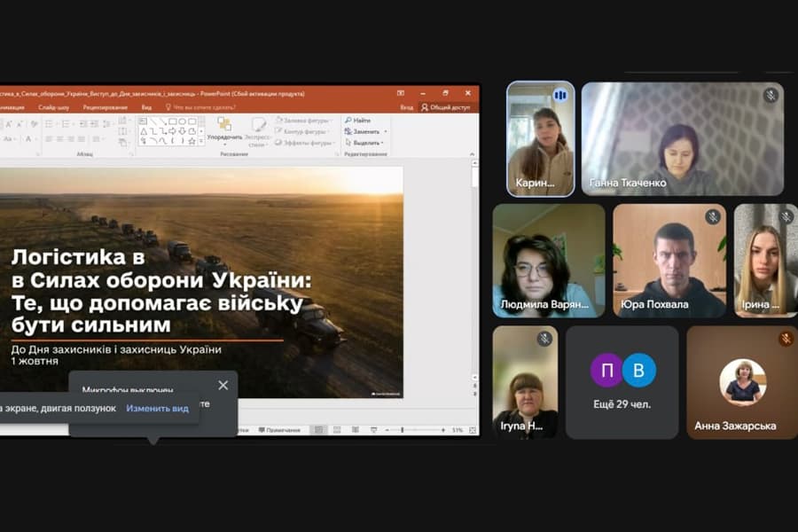Image resolution: width=798 pixels, height=532 pixels.
Task: Click the Clear All Formatting icon
Action: (34, 124)
